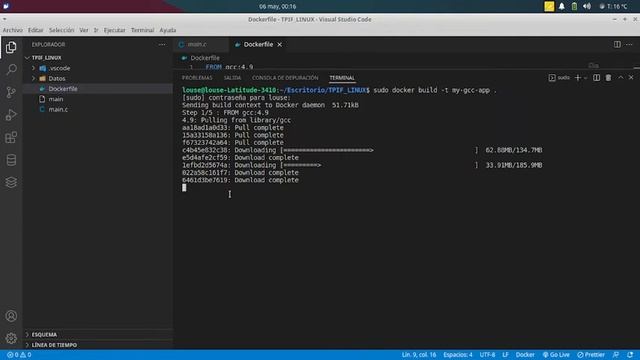Screen dimensions: 640x360
Task: Expand the Datos folder
Action: (33, 78)
